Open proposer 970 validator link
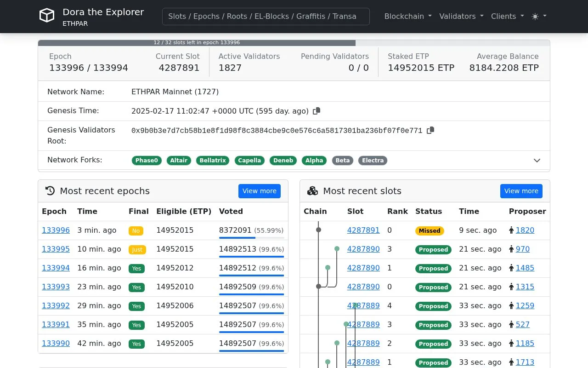Viewport: 588px width, 368px height. pos(523,249)
